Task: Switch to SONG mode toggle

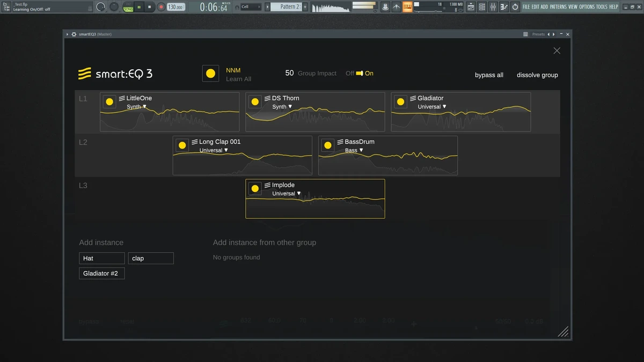Action: 128,9
